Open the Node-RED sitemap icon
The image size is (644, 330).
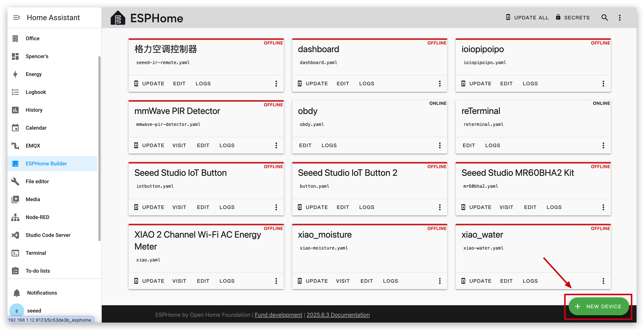tap(15, 217)
